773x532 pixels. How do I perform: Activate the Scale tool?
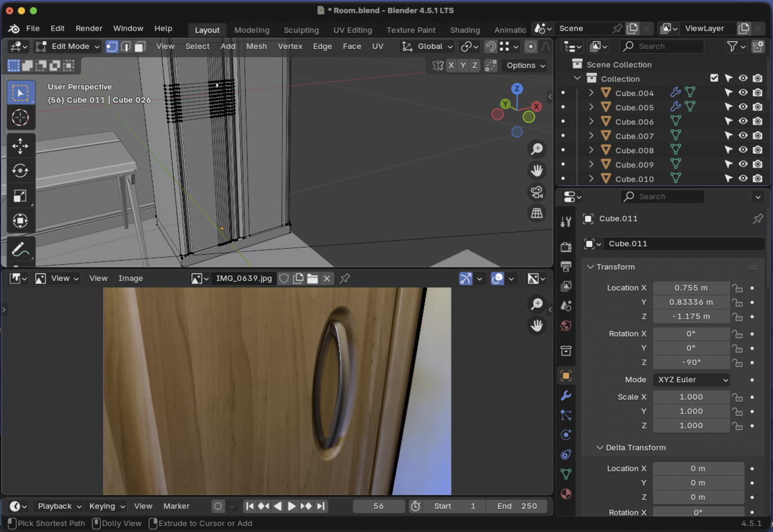point(21,196)
